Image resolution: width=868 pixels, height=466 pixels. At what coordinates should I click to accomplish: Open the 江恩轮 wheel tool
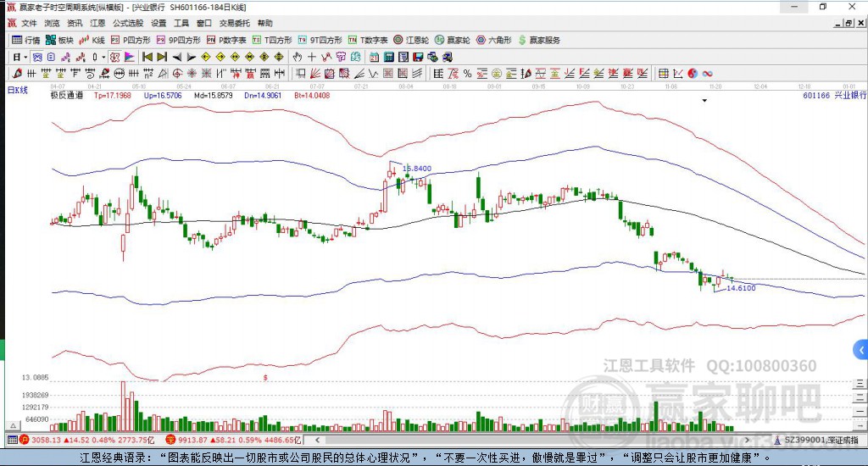click(x=411, y=40)
